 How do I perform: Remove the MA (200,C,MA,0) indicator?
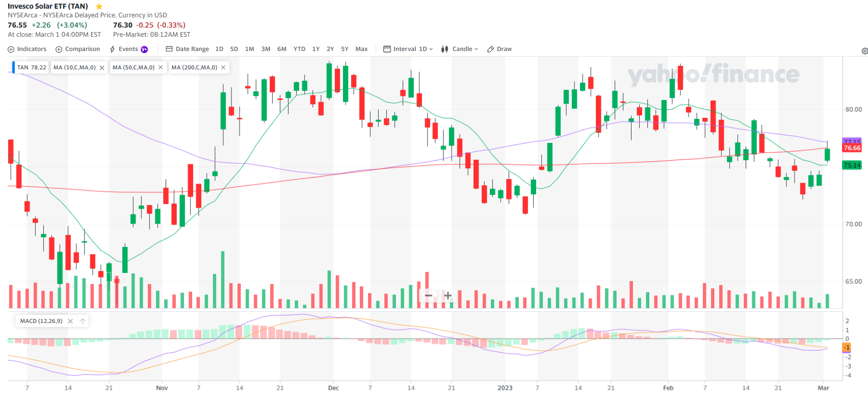pos(223,67)
